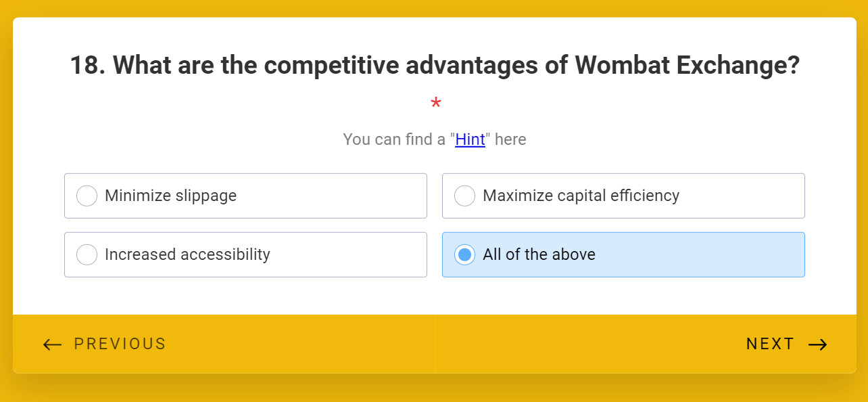Select the "Increased accessibility" radio circle
This screenshot has width=868, height=402.
coord(87,255)
